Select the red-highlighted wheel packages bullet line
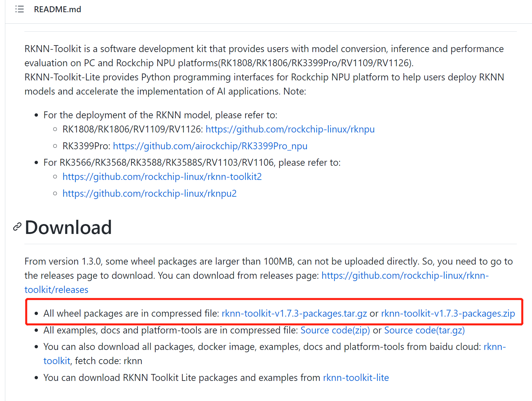Image resolution: width=532 pixels, height=401 pixels. click(131, 313)
